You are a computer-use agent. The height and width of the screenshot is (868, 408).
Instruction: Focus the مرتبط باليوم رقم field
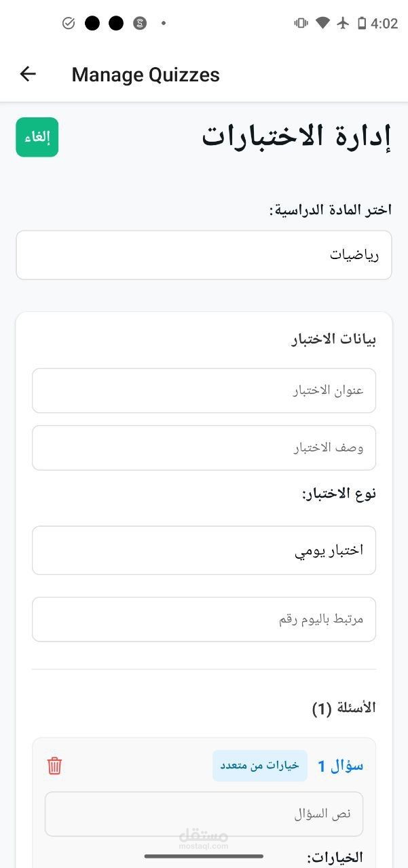coord(204,619)
